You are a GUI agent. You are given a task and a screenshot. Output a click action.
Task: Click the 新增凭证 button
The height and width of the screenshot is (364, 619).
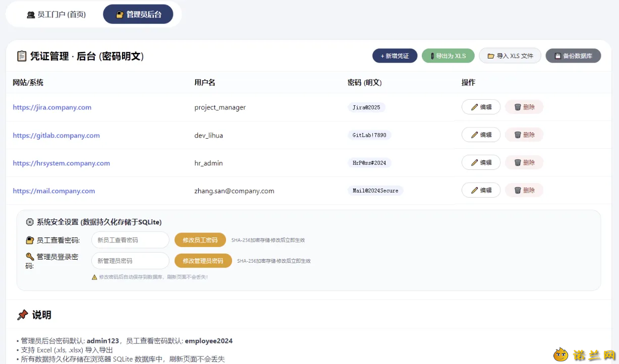(x=395, y=56)
